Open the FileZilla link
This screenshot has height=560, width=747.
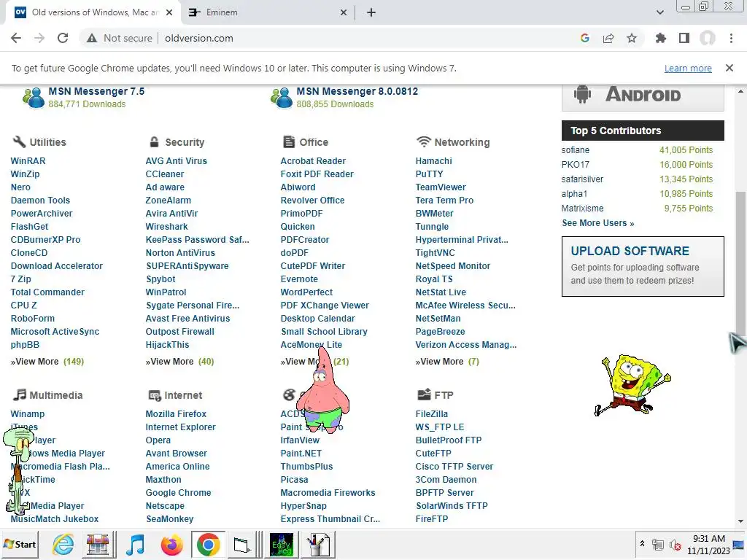click(432, 414)
